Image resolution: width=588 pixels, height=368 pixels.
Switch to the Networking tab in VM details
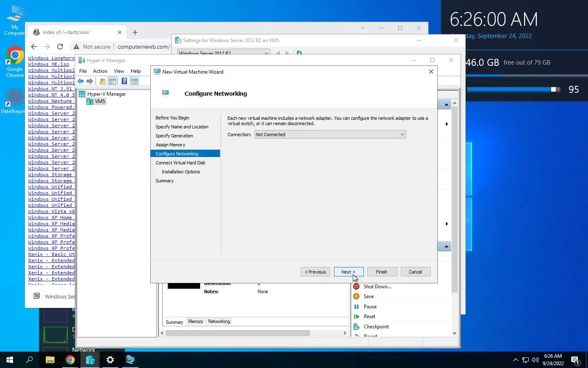click(219, 321)
